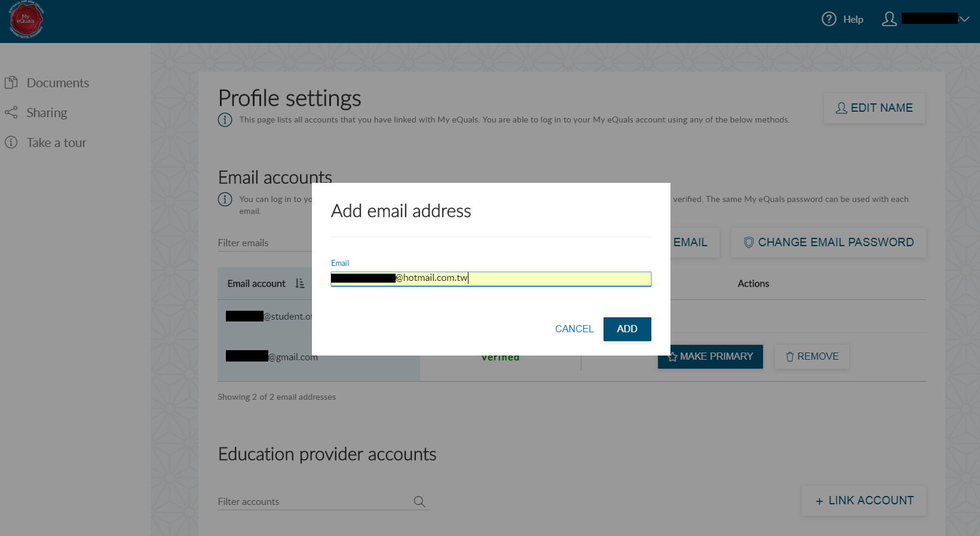980x536 pixels.
Task: Click CHANGE EMAIL PASSWORD button
Action: click(828, 243)
